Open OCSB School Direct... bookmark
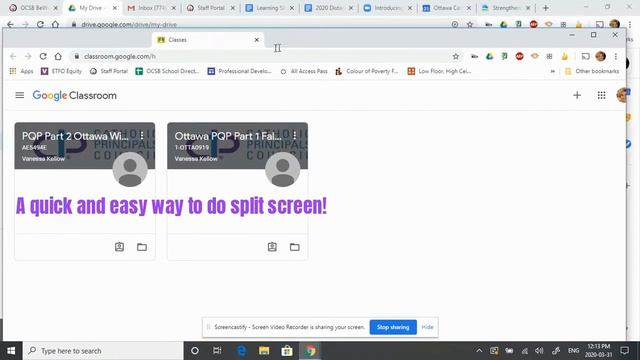The width and height of the screenshot is (640, 360). tap(167, 71)
